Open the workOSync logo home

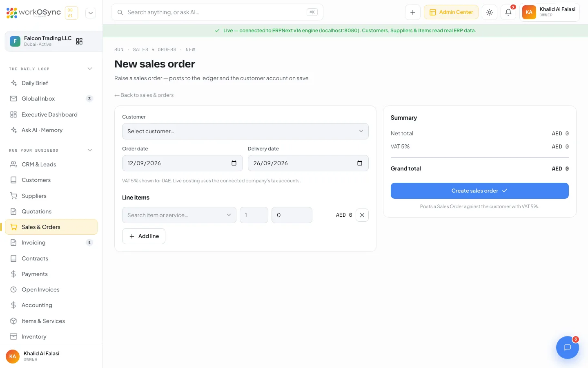click(x=33, y=13)
